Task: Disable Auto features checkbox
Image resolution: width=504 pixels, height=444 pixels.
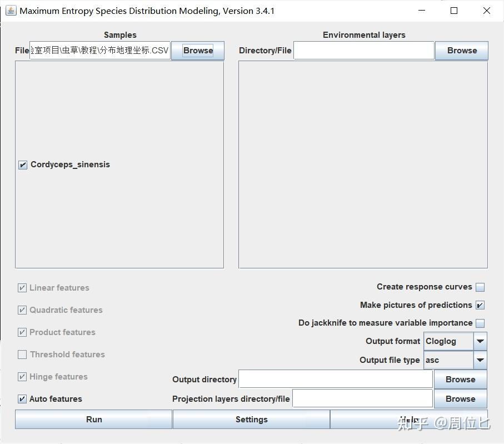Action: [22, 399]
